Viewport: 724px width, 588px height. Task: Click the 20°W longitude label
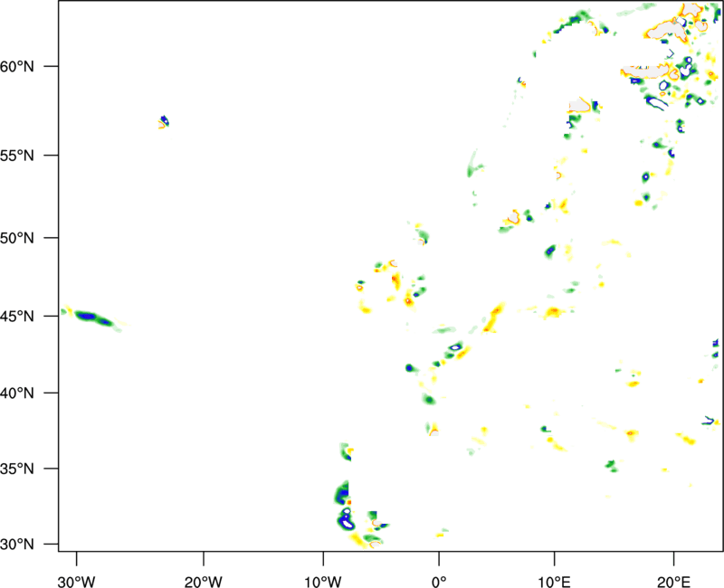point(204,582)
